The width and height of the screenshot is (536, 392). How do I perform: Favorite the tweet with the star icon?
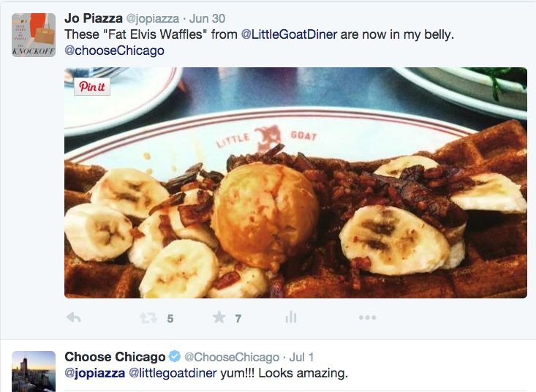coord(219,317)
